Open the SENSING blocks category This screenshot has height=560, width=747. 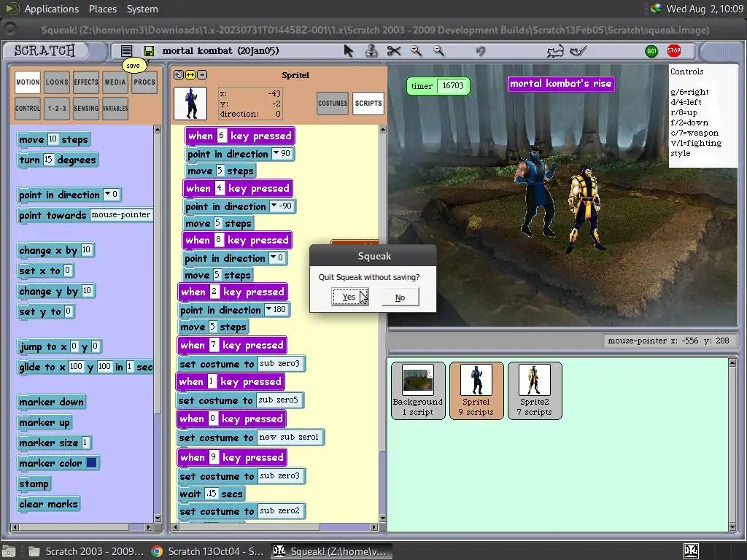pyautogui.click(x=86, y=108)
